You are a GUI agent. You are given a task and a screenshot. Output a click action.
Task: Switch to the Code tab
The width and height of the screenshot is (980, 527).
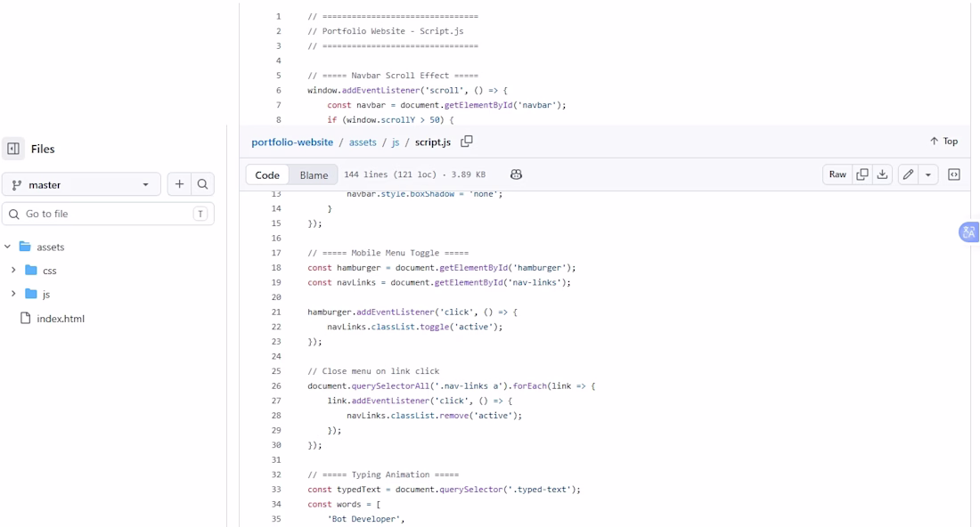(267, 174)
